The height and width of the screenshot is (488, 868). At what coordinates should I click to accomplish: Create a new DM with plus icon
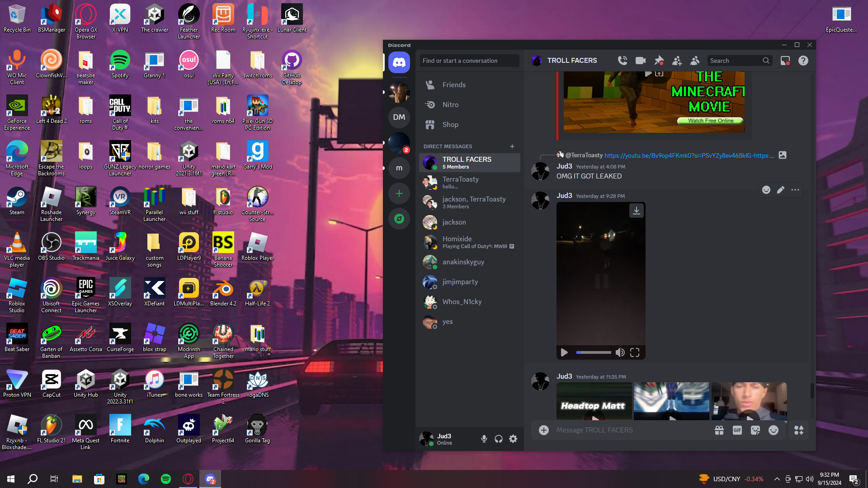tap(512, 146)
